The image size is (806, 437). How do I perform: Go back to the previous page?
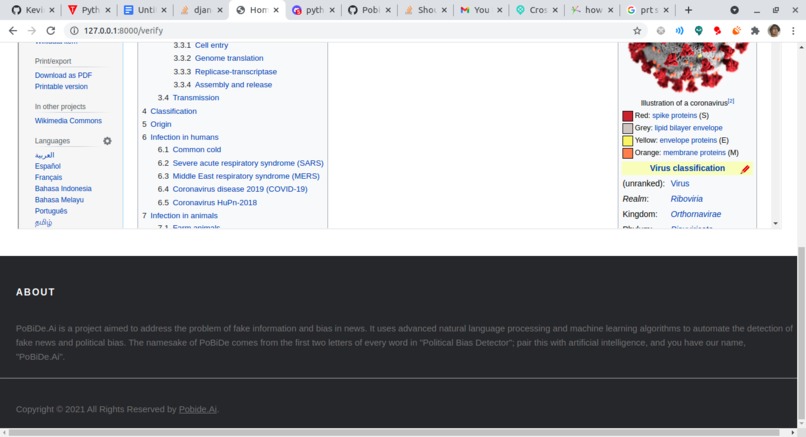point(13,31)
